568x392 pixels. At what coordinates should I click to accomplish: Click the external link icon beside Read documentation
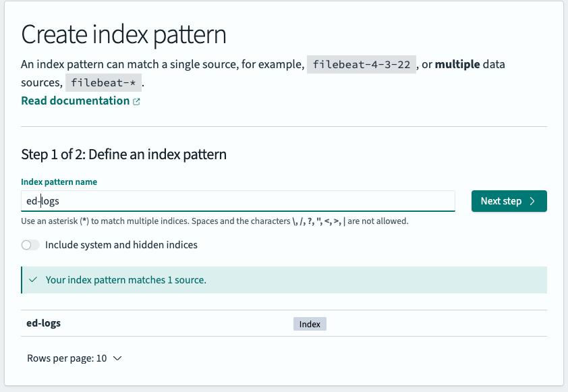click(x=136, y=102)
